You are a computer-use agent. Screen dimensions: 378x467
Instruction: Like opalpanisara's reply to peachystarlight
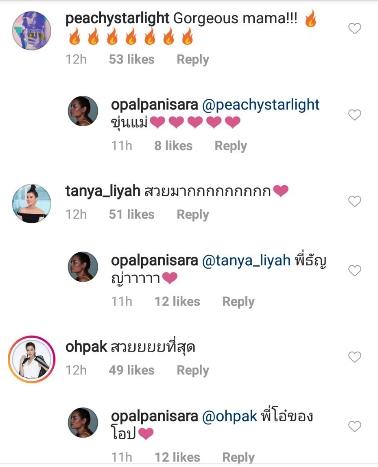coord(354,115)
